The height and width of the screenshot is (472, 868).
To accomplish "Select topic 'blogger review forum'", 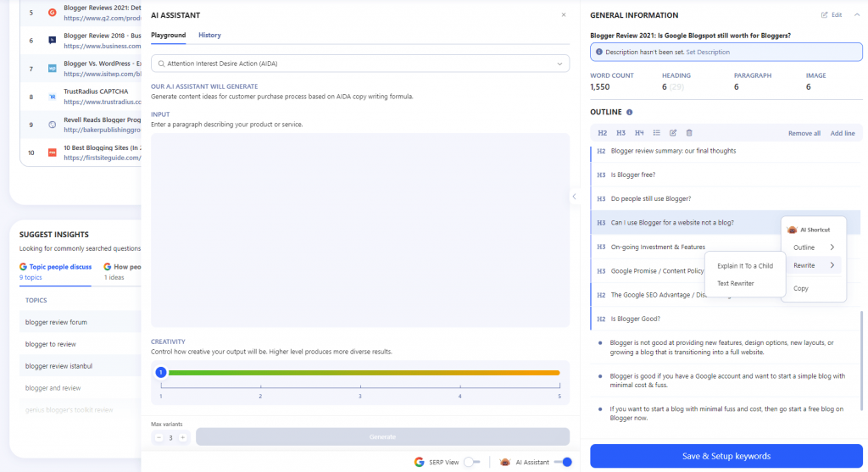I will pyautogui.click(x=56, y=322).
